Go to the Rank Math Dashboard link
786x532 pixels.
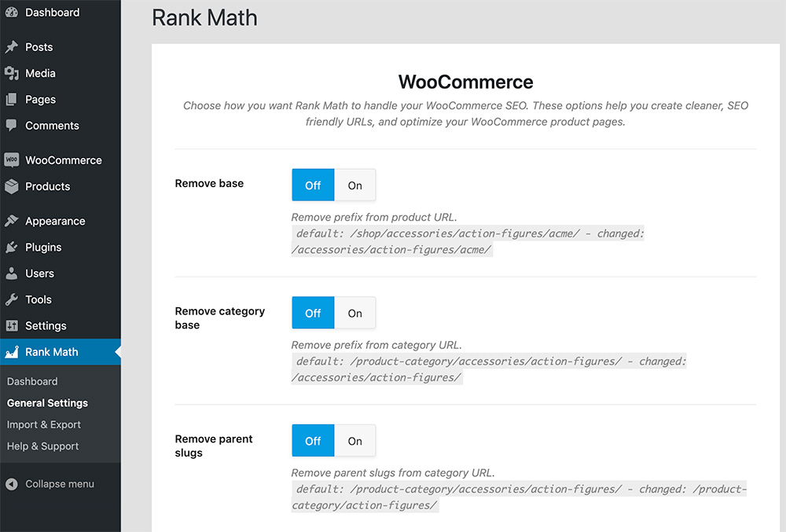(32, 381)
